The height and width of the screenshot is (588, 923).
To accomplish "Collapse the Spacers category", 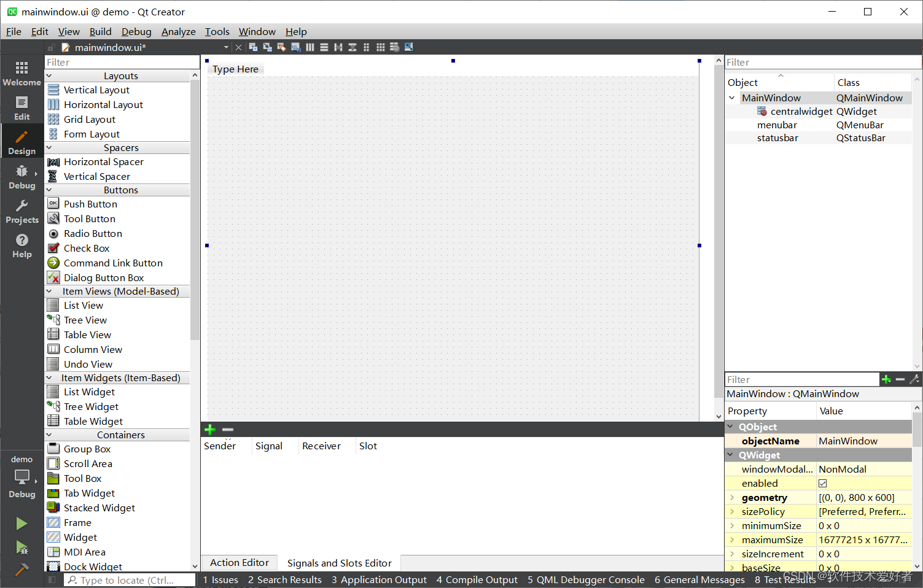I will click(x=49, y=147).
